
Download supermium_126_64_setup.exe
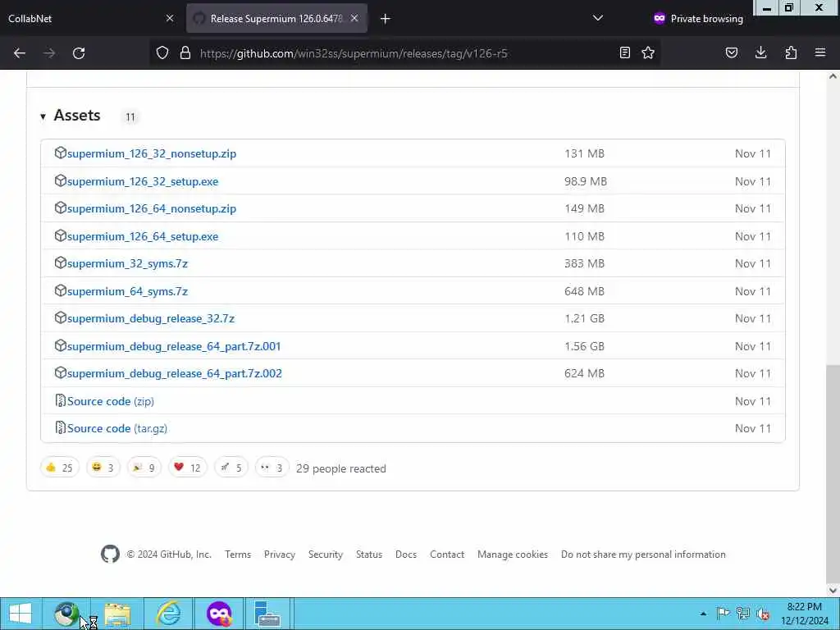click(143, 237)
